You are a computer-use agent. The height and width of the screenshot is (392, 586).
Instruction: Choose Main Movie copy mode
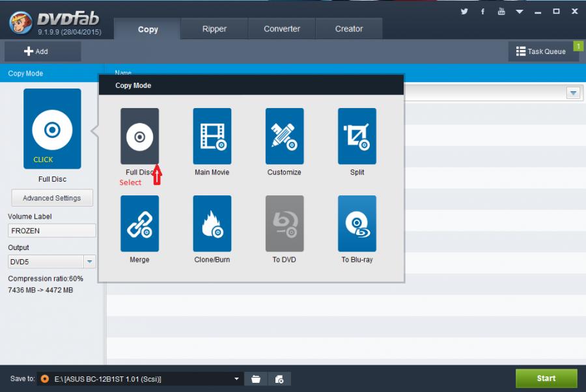[x=212, y=136]
